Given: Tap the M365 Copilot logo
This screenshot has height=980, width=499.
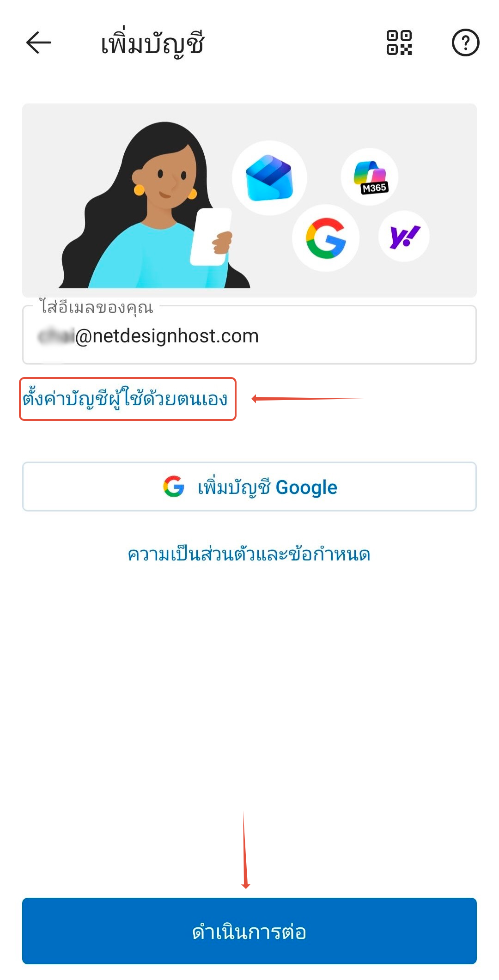Looking at the screenshot, I should coord(370,177).
